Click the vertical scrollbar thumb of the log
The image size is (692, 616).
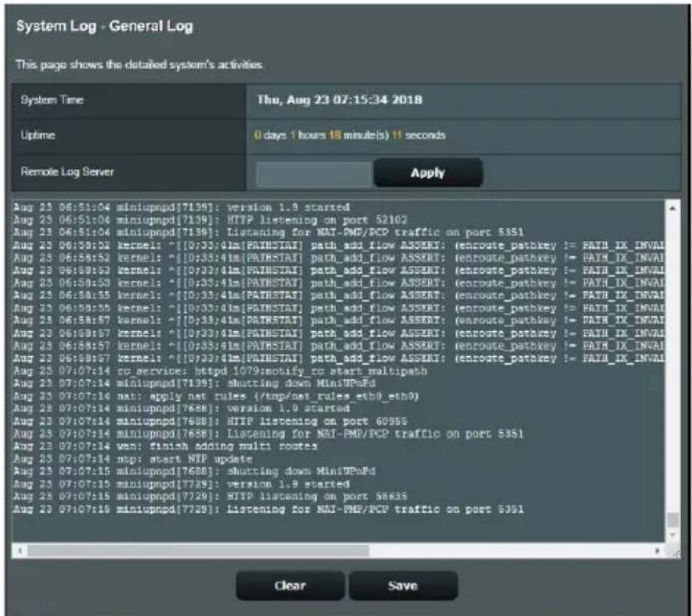[x=672, y=520]
